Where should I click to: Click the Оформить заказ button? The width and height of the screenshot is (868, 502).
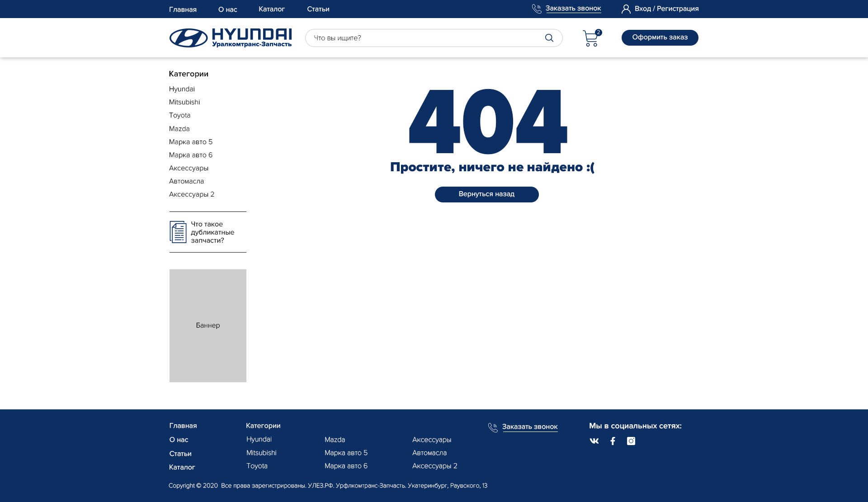pyautogui.click(x=660, y=38)
